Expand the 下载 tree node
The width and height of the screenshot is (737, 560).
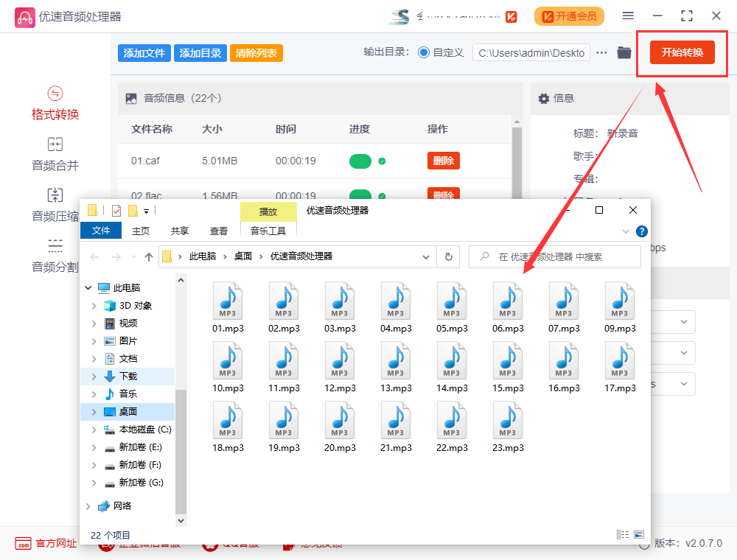point(94,377)
